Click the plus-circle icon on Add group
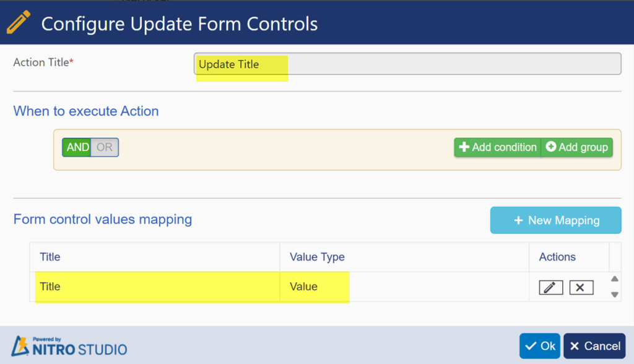 550,147
